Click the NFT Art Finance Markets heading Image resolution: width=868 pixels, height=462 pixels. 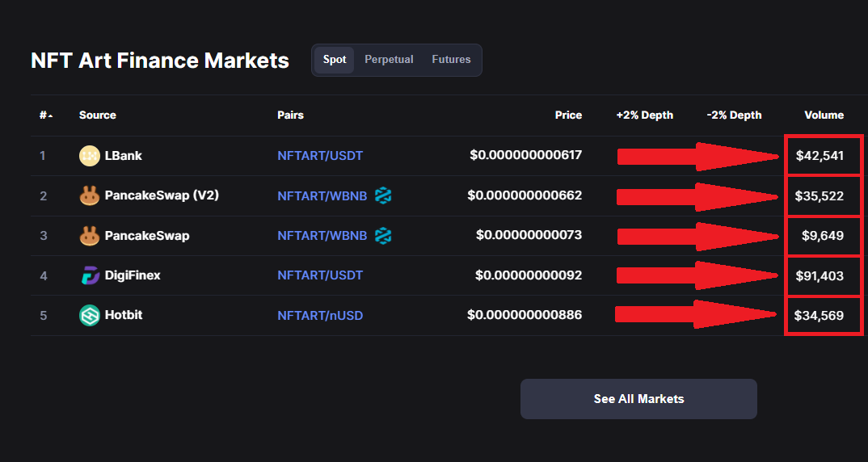point(160,61)
